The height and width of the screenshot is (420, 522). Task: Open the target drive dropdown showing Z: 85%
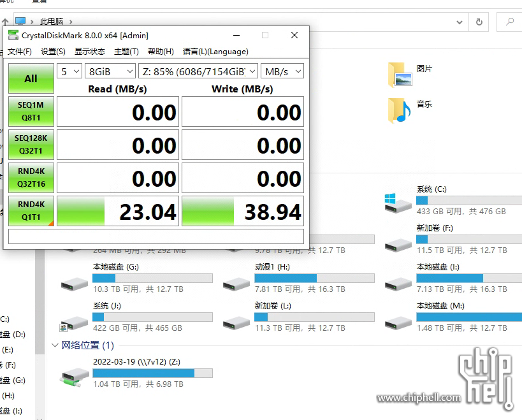[198, 71]
